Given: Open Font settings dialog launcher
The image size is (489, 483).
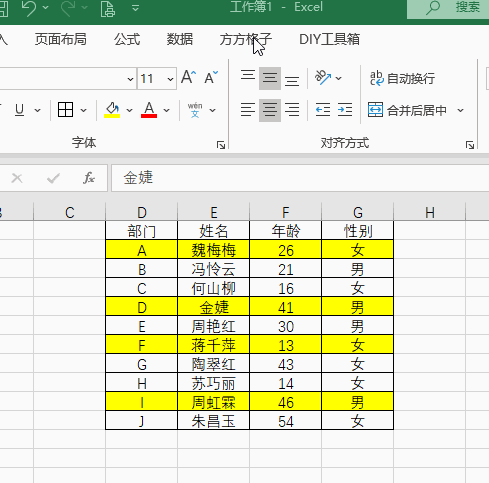Looking at the screenshot, I should point(221,145).
